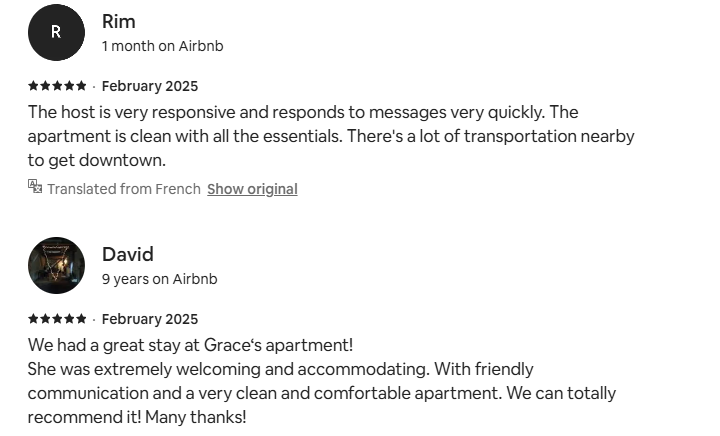Open David's profile photo
The width and height of the screenshot is (720, 436).
(56, 265)
